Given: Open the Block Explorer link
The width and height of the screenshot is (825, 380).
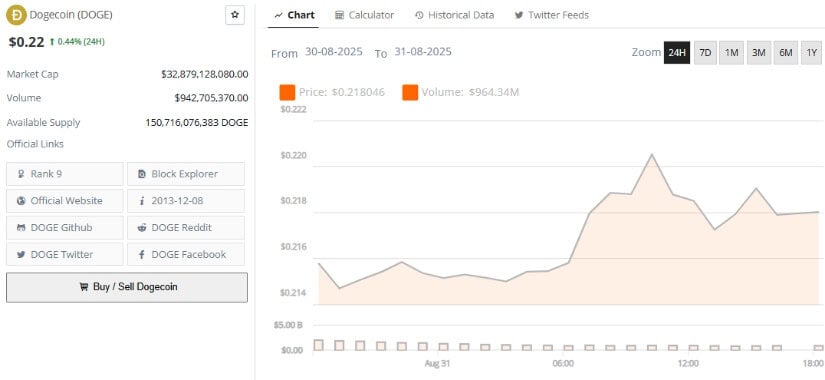Looking at the screenshot, I should [x=186, y=174].
